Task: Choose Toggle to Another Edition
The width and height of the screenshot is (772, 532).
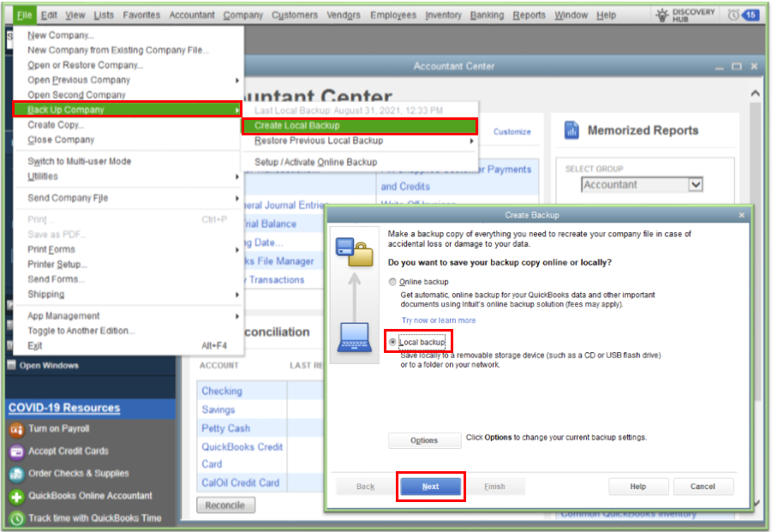Action: click(81, 331)
